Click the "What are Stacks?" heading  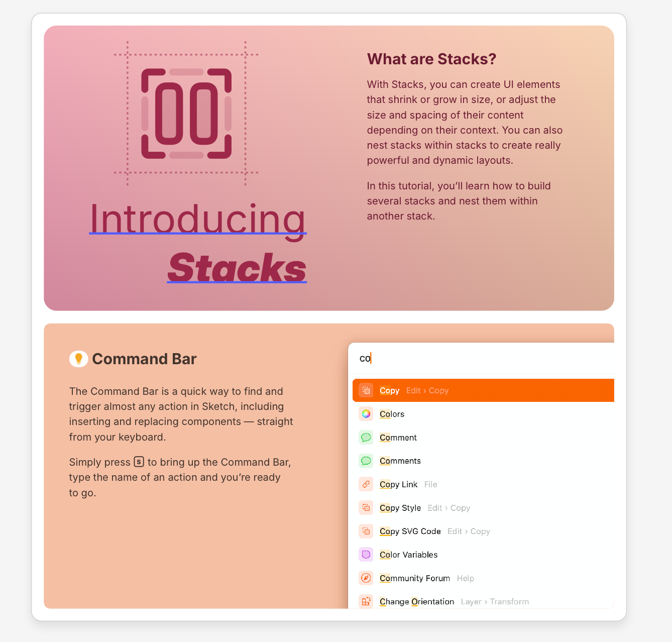tap(431, 59)
